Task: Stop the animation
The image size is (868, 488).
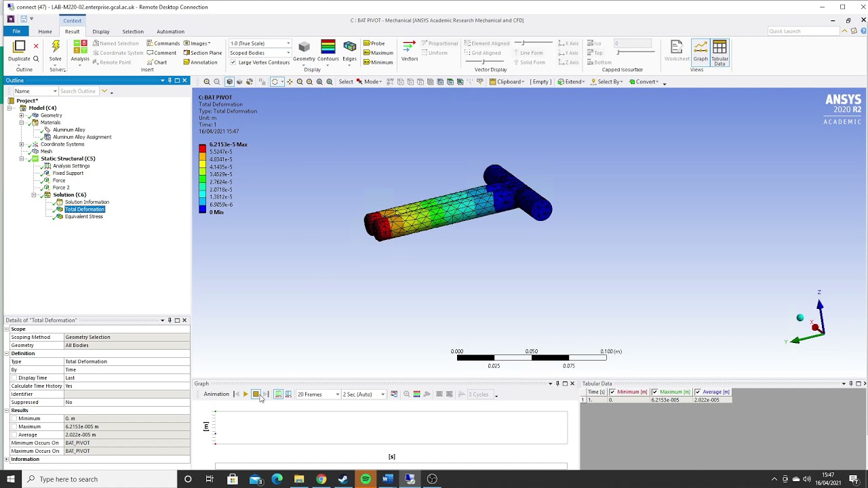Action: [x=256, y=394]
